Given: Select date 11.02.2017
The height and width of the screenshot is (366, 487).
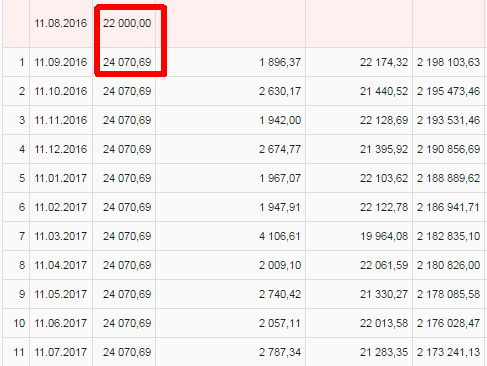Looking at the screenshot, I should [x=61, y=207].
